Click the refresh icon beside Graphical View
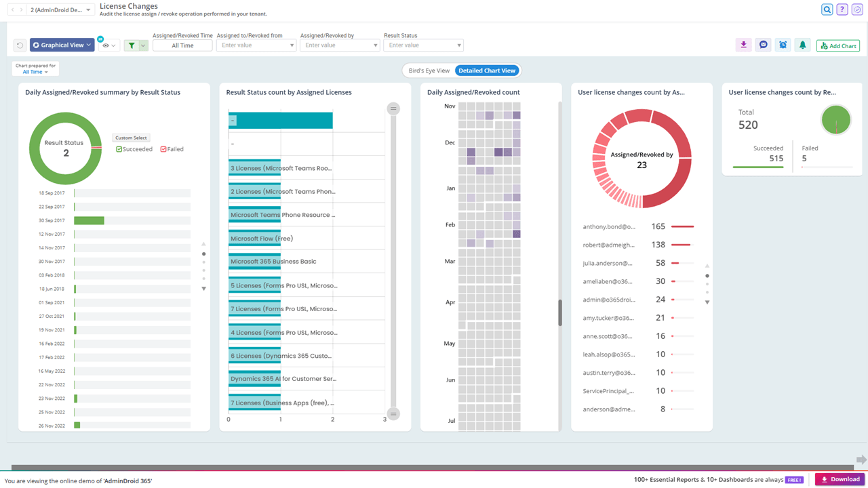 (20, 45)
